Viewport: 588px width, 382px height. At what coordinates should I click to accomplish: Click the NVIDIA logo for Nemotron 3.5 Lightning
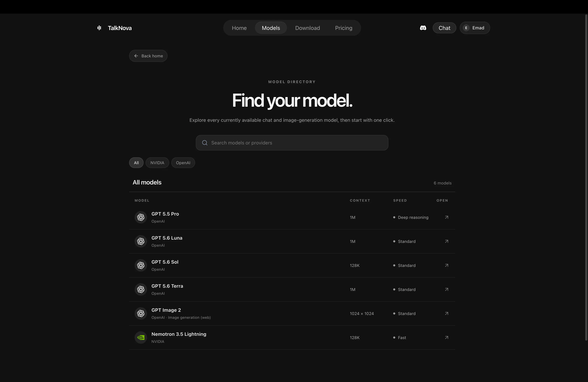coord(141,338)
